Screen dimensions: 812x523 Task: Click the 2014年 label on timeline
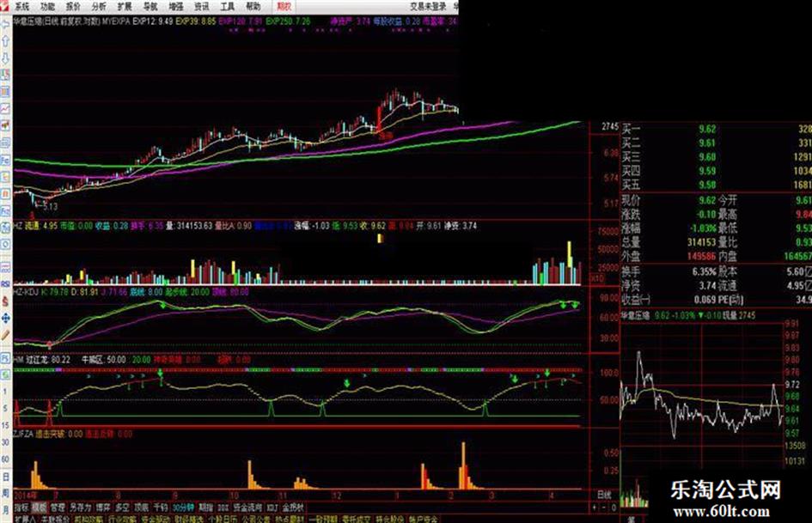(26, 496)
